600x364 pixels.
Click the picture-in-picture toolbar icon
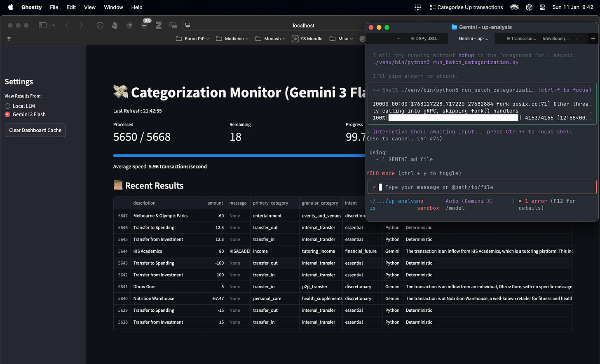coord(173,26)
